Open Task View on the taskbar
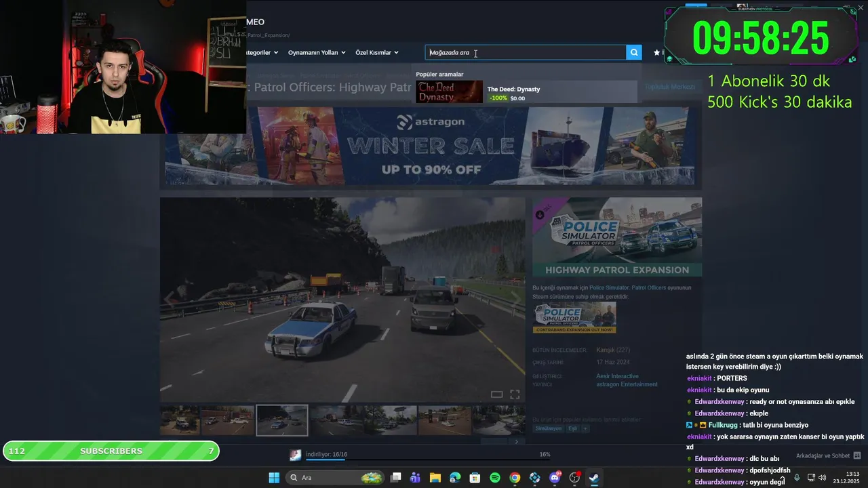 (396, 478)
